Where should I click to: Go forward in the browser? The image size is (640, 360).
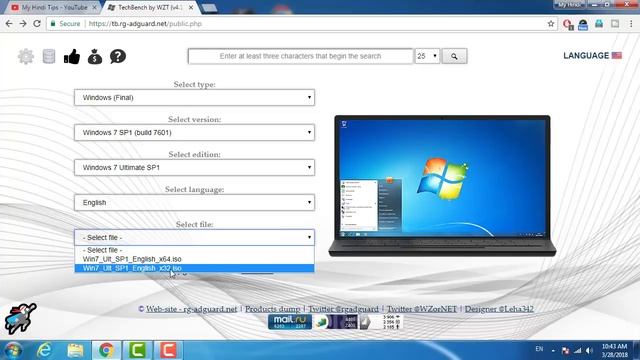tap(23, 24)
